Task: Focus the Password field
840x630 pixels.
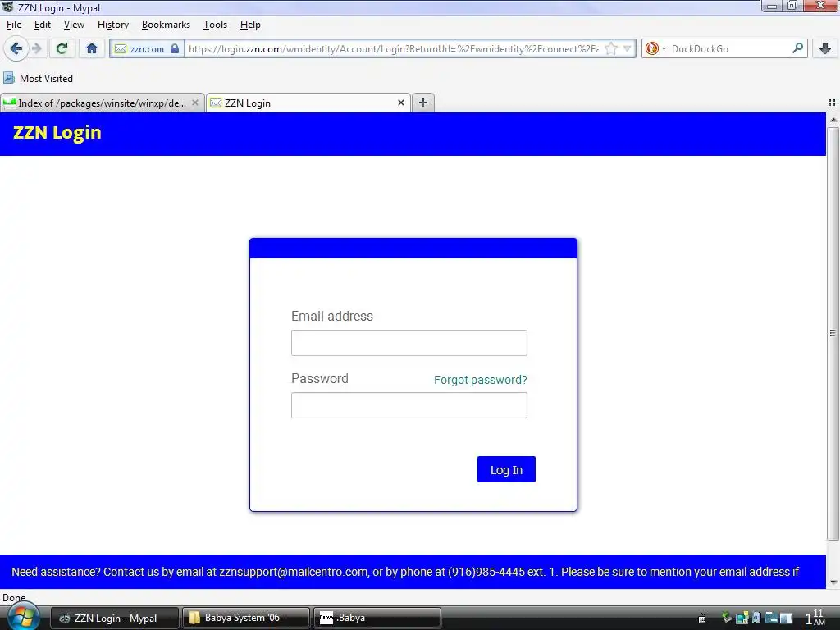Action: (409, 405)
